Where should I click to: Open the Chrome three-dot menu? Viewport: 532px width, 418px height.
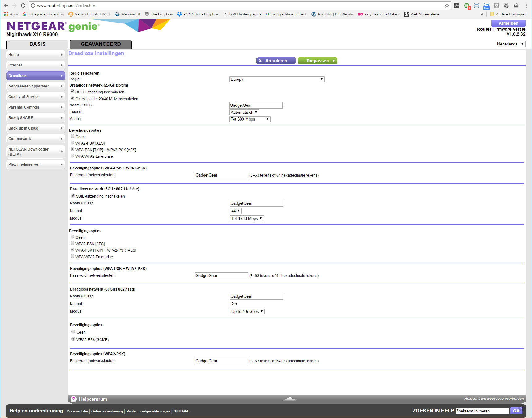click(526, 6)
